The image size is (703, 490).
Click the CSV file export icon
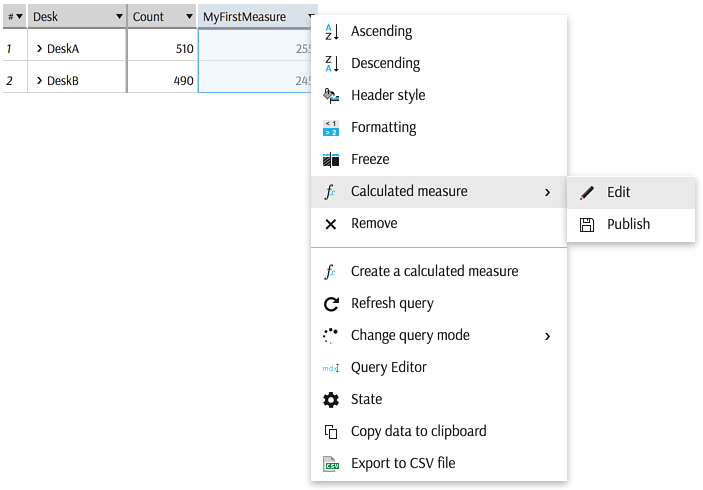click(x=331, y=464)
